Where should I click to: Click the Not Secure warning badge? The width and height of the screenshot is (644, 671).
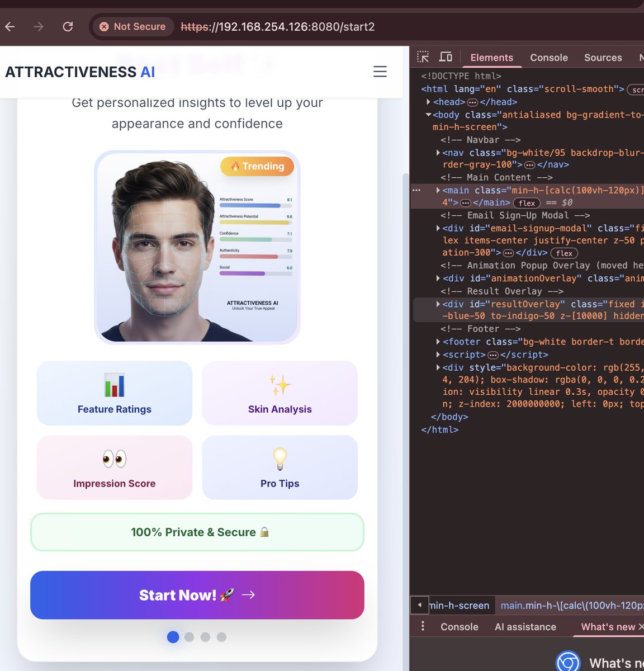click(133, 26)
